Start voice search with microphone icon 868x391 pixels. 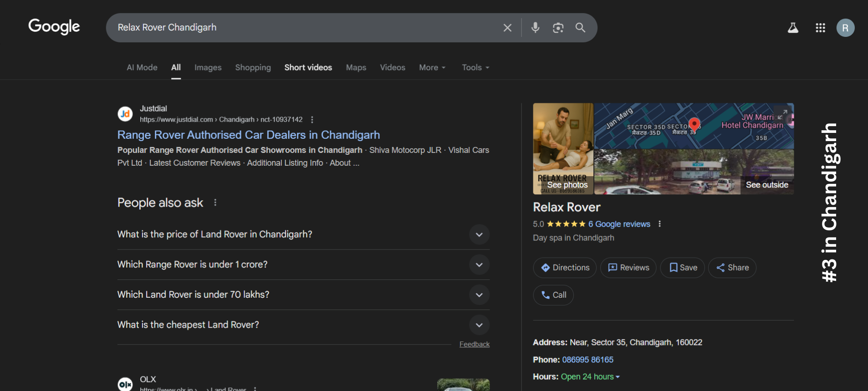535,28
